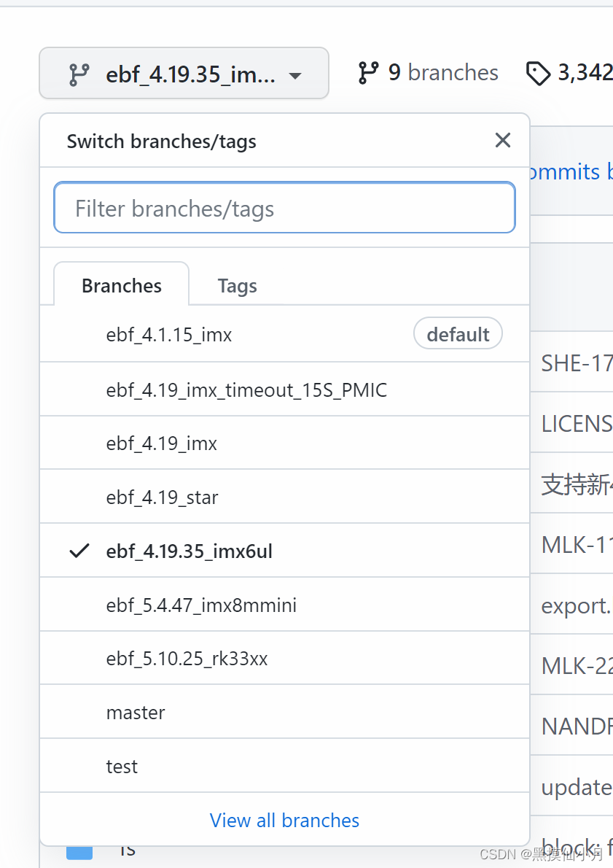The height and width of the screenshot is (868, 613).
Task: Choose the ebf_4.19_star branch
Action: [x=162, y=497]
